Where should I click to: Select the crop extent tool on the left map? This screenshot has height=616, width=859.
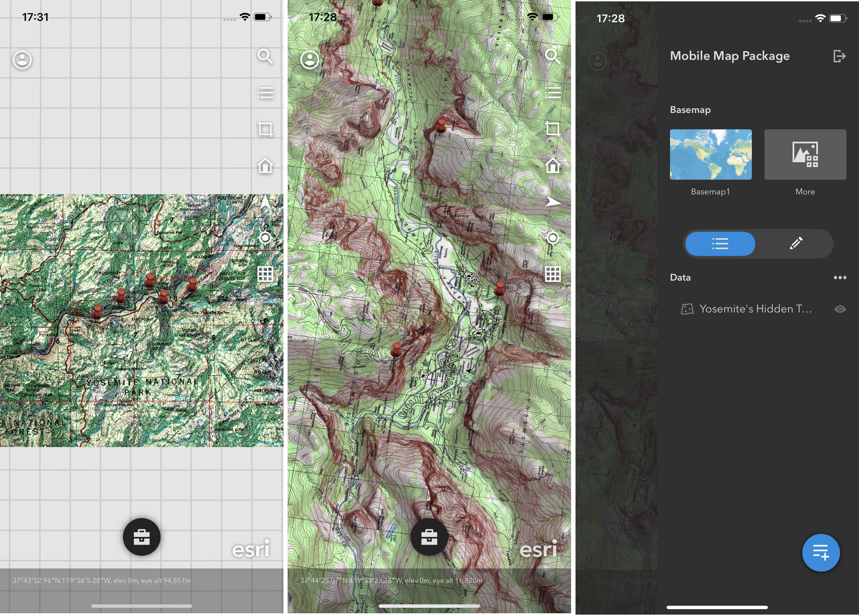click(x=265, y=129)
